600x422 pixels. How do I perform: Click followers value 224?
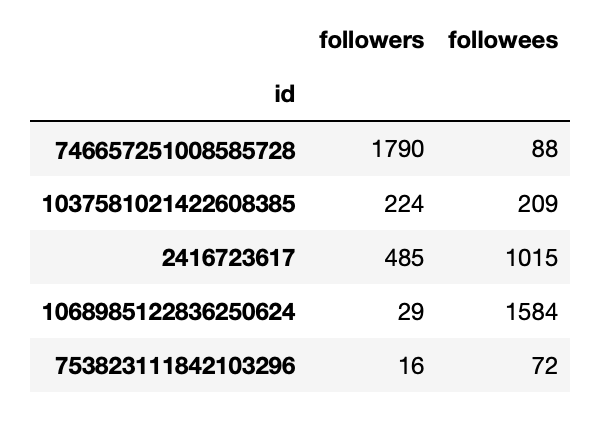pos(406,204)
